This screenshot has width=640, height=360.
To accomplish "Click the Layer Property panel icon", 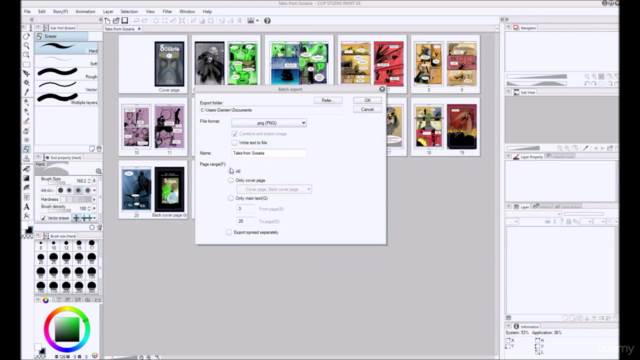I will coord(516,157).
